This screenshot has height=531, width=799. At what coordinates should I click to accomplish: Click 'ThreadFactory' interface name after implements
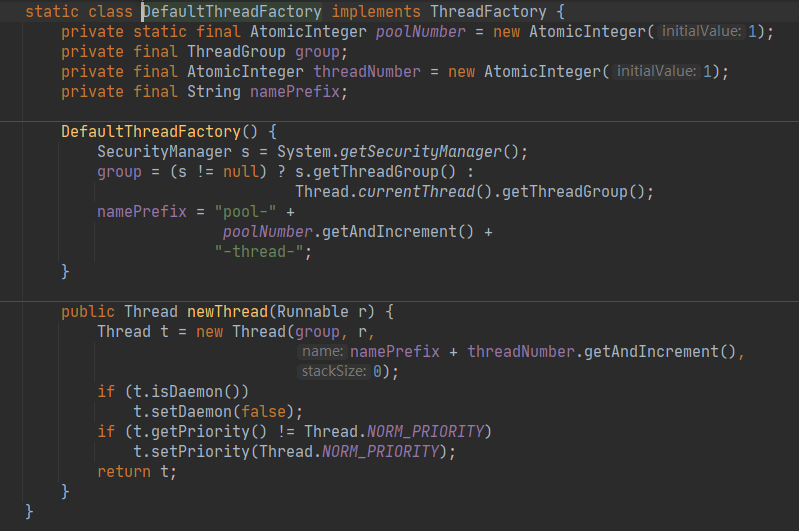point(488,11)
